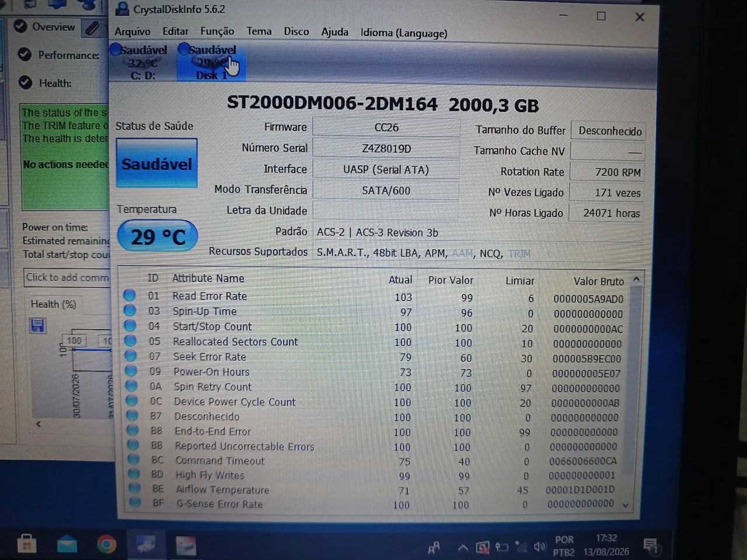Image resolution: width=747 pixels, height=560 pixels.
Task: Click the Power-On Hours status circle
Action: point(131,371)
